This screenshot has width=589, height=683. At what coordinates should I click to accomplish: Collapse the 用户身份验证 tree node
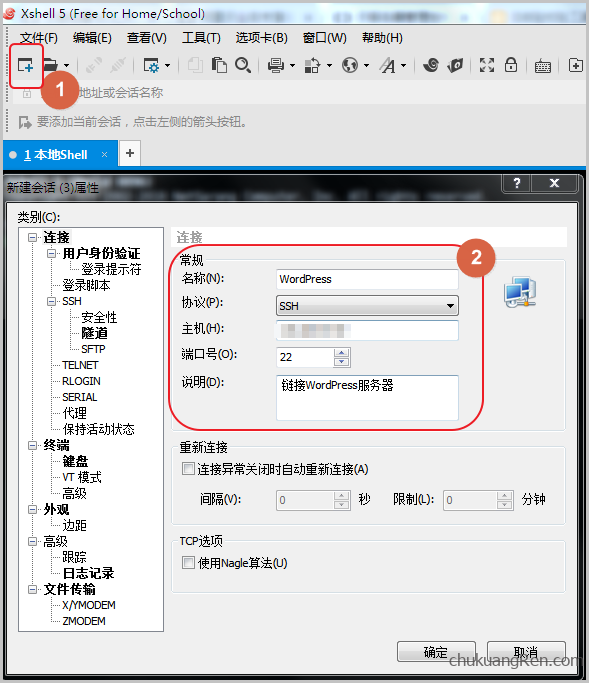(x=51, y=253)
